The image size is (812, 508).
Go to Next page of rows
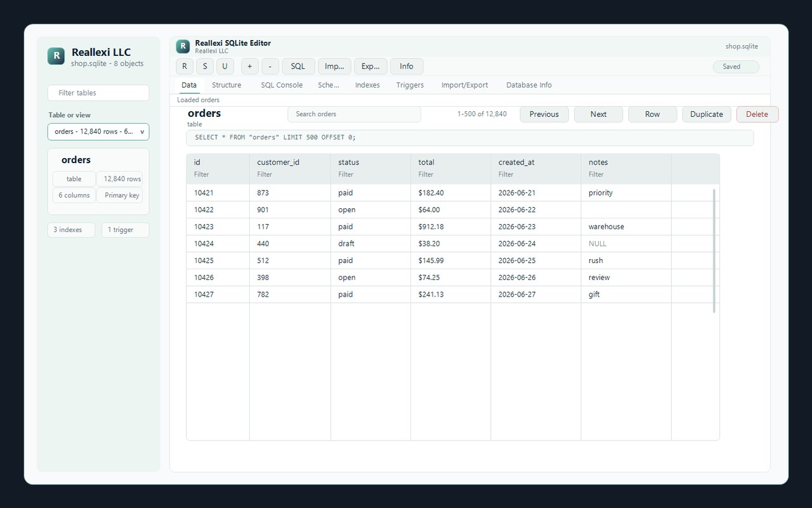(x=598, y=114)
